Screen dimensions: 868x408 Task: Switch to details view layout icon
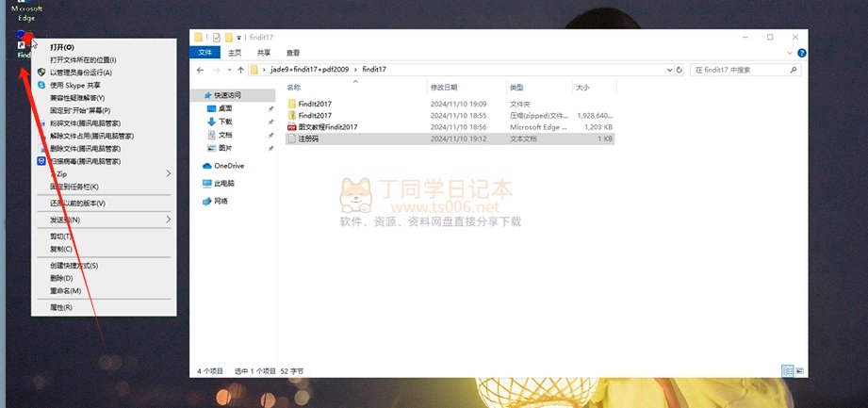[x=787, y=371]
